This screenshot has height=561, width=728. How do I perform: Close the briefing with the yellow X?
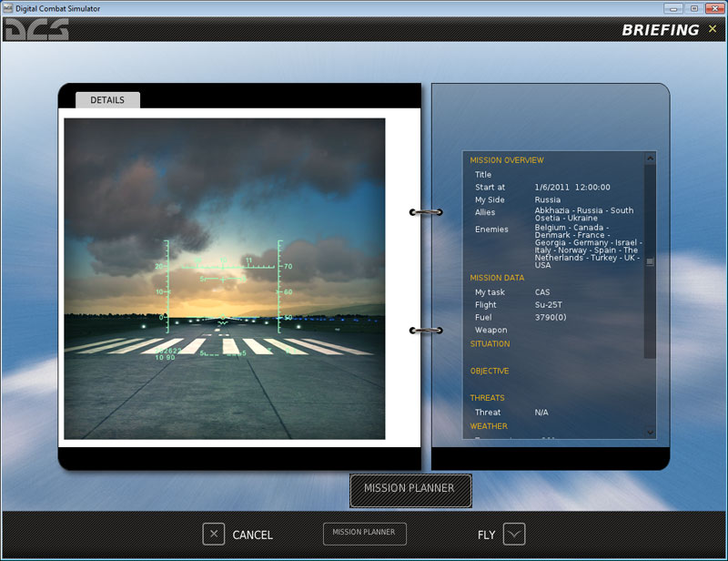click(x=713, y=29)
